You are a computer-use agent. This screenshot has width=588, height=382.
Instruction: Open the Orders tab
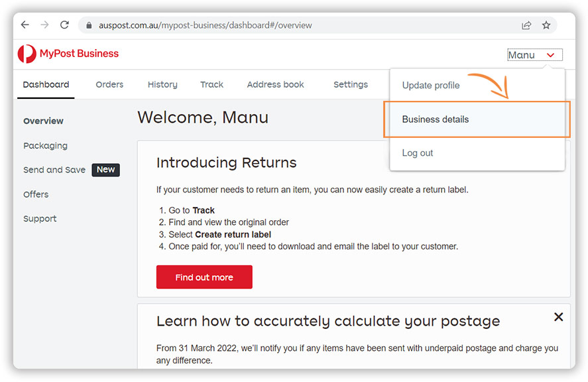(x=109, y=84)
